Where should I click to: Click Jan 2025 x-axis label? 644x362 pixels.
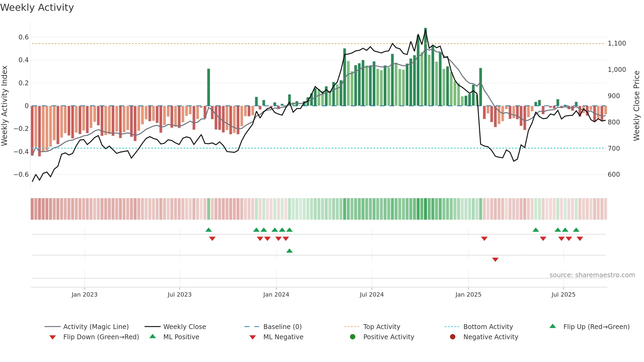468,294
